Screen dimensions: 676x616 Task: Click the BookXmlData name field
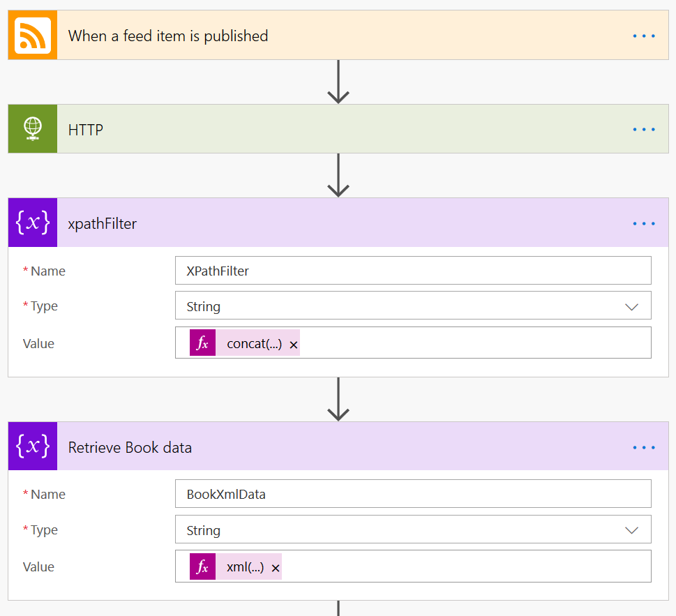[413, 494]
